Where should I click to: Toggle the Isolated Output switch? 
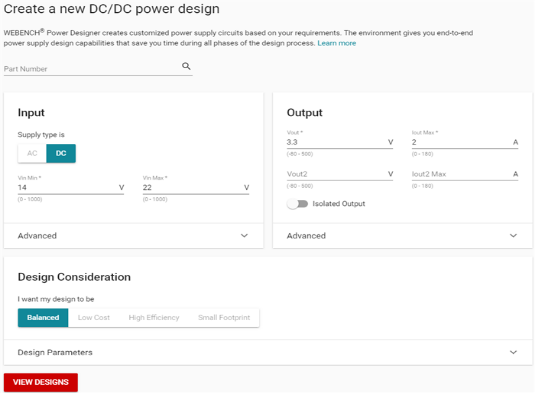[x=297, y=204]
